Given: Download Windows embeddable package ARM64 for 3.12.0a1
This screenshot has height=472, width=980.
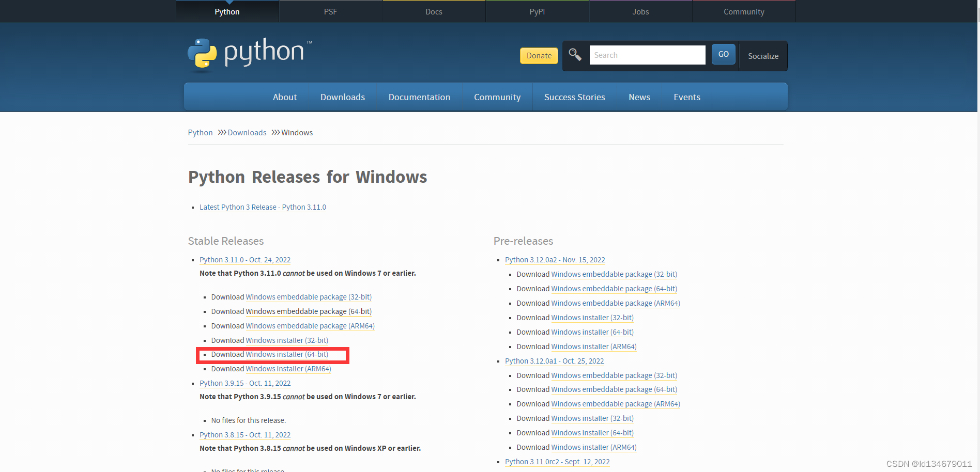Looking at the screenshot, I should 615,403.
